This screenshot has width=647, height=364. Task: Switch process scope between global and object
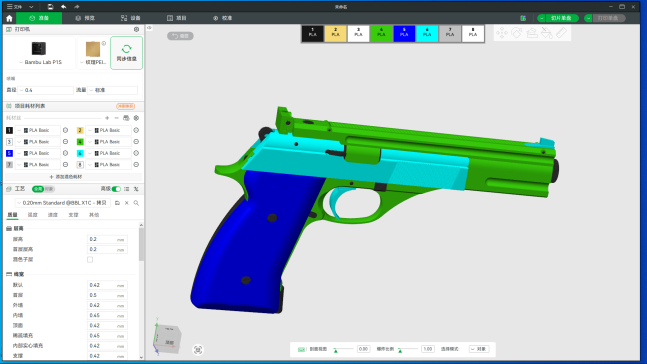(43, 189)
